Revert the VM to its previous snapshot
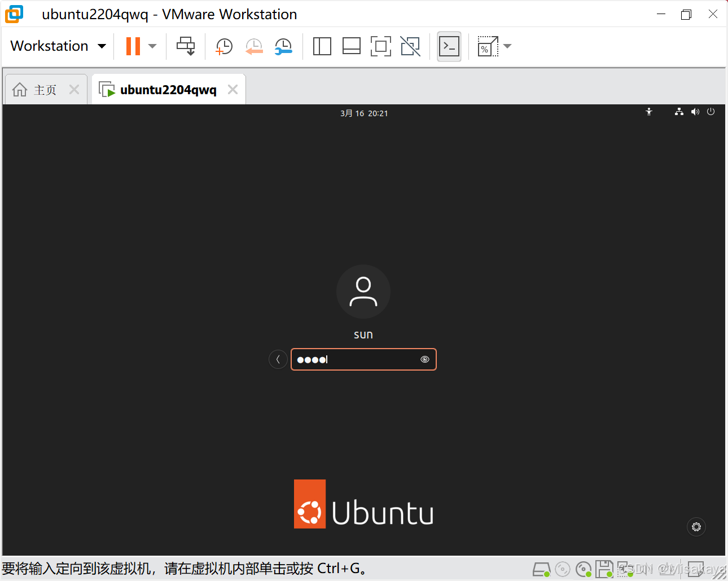Image resolution: width=728 pixels, height=581 pixels. point(254,47)
